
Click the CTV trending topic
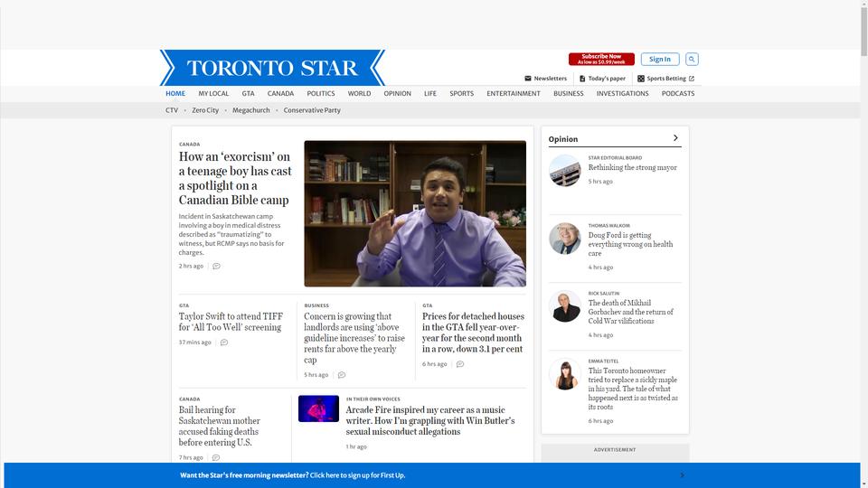coord(172,110)
